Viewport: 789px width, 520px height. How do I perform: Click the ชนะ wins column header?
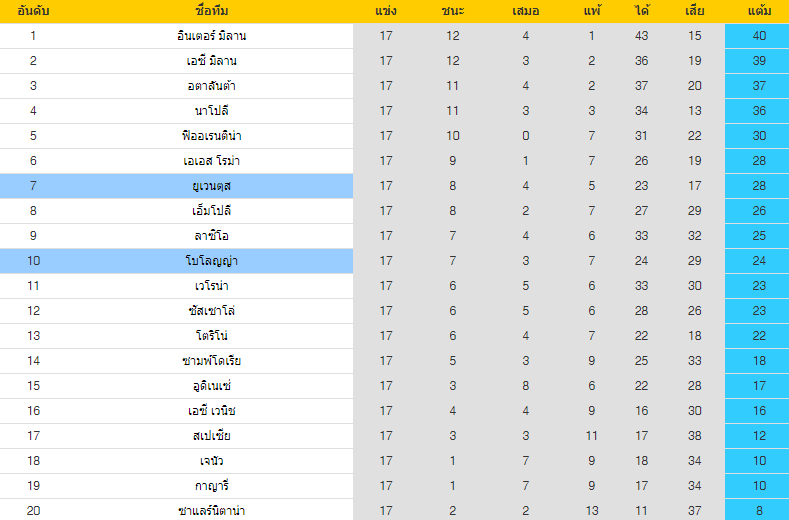coord(452,11)
